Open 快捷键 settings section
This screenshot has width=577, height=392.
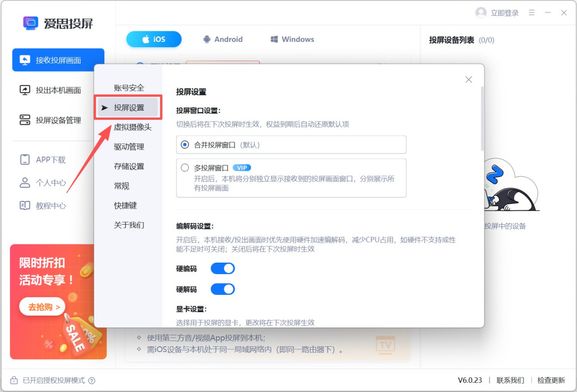[x=125, y=205]
